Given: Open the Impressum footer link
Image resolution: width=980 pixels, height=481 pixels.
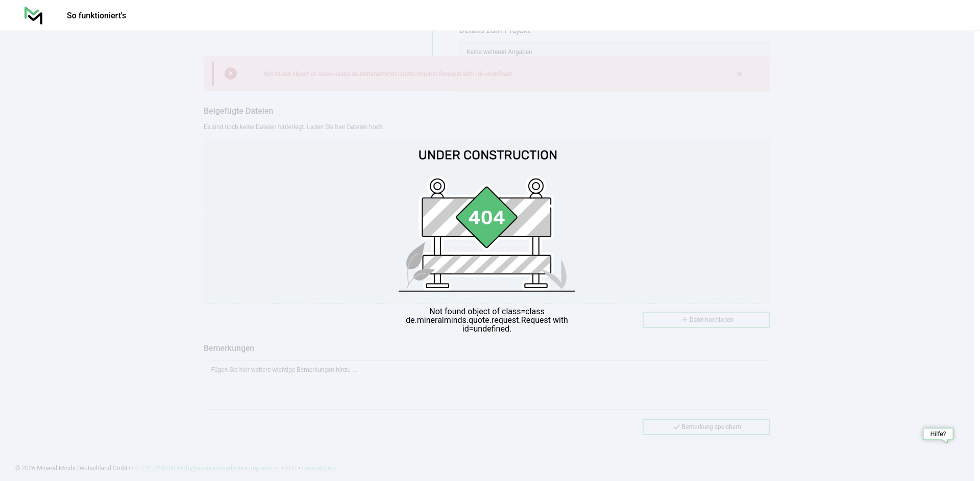Looking at the screenshot, I should pos(264,468).
